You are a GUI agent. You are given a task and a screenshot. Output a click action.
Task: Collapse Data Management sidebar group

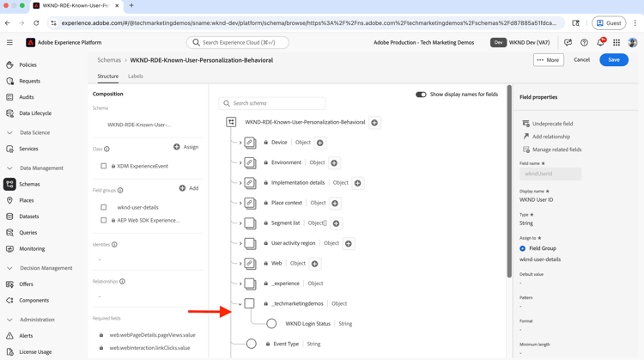coord(9,168)
